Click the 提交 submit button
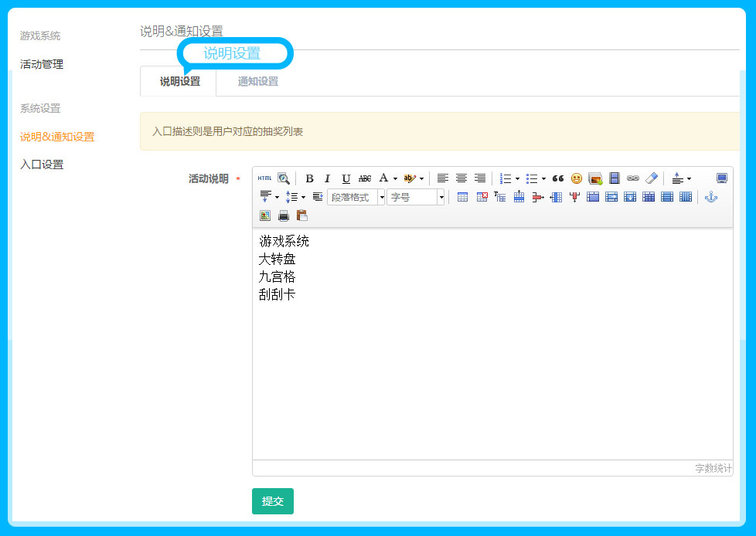The height and width of the screenshot is (536, 756). pyautogui.click(x=273, y=501)
